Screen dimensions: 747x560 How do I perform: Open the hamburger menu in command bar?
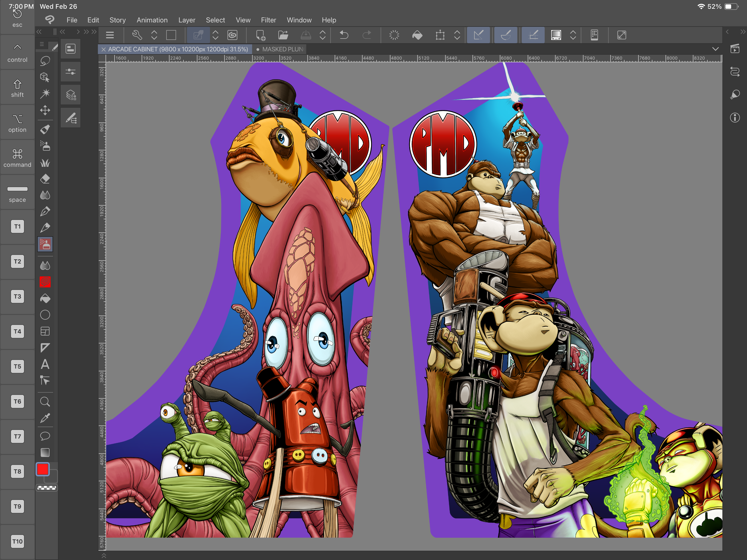(x=110, y=35)
